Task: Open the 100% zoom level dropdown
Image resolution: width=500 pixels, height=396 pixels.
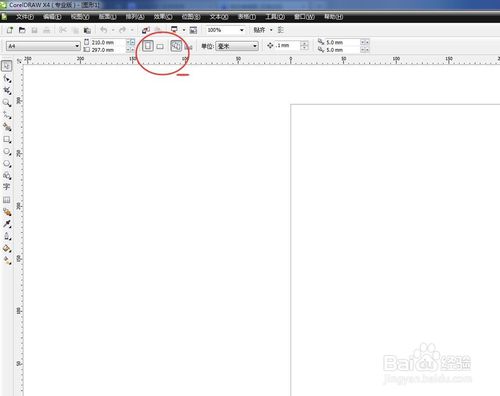Action: (x=225, y=30)
